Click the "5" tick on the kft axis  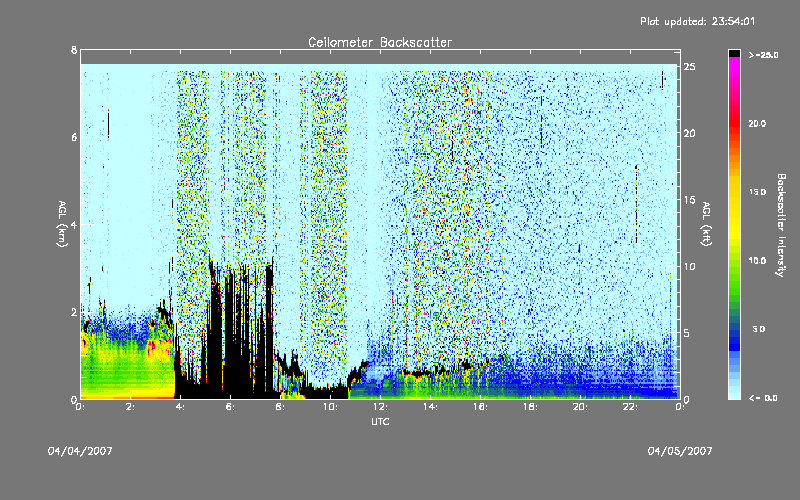point(687,333)
